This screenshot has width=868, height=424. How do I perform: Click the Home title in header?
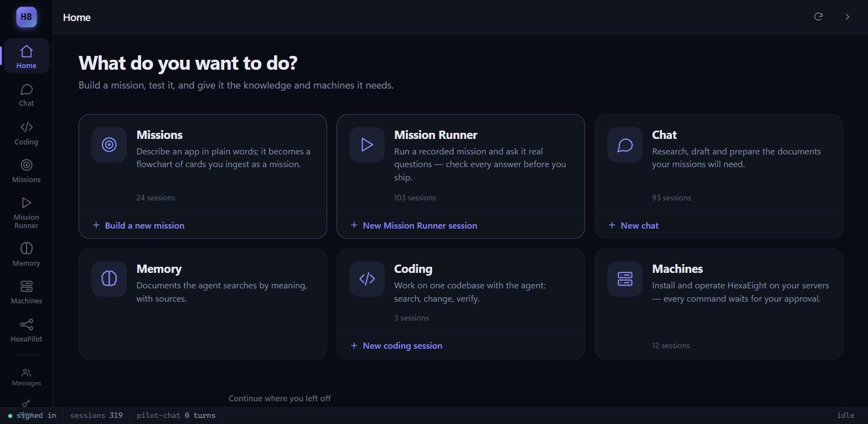click(77, 17)
